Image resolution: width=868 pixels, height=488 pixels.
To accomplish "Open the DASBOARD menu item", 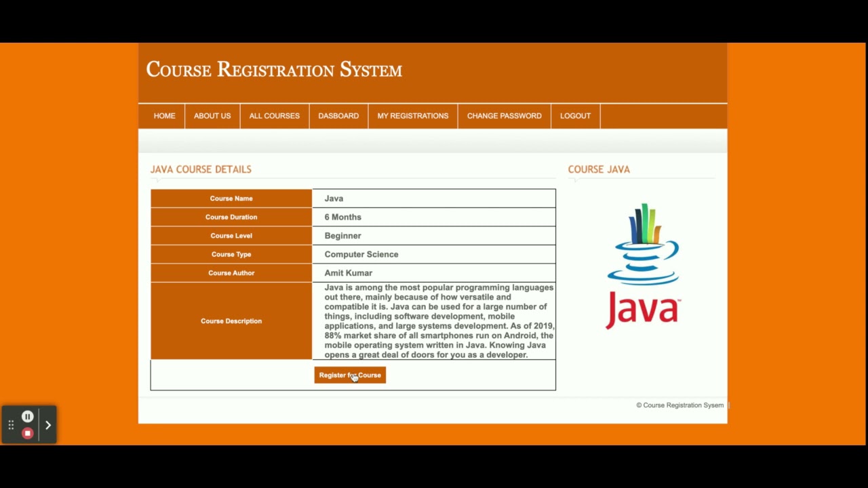I will [x=338, y=116].
